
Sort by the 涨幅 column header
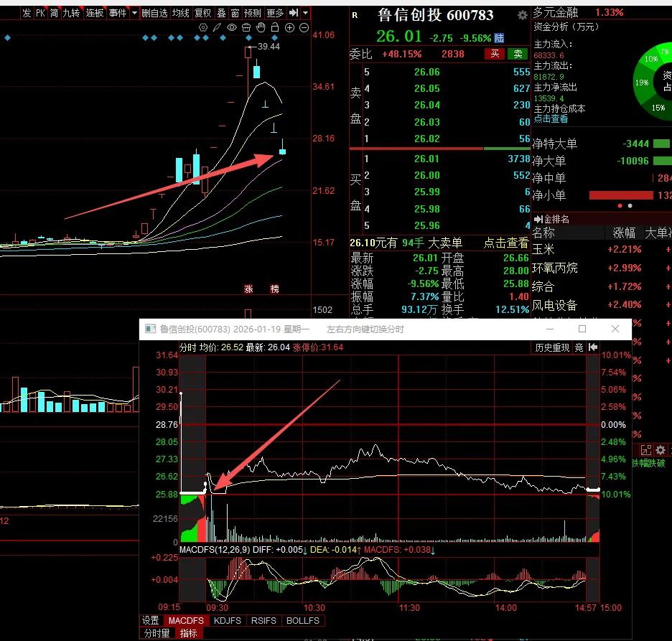point(624,233)
